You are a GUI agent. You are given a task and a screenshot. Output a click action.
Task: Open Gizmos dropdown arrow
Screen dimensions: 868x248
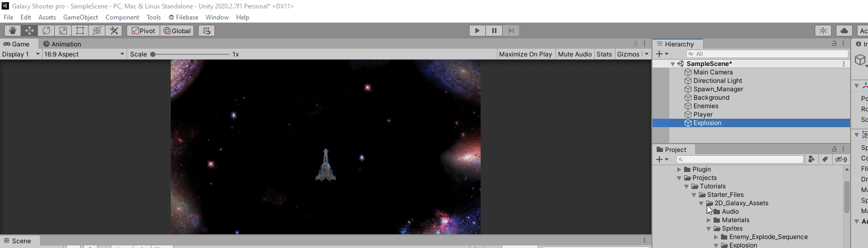[x=647, y=54]
